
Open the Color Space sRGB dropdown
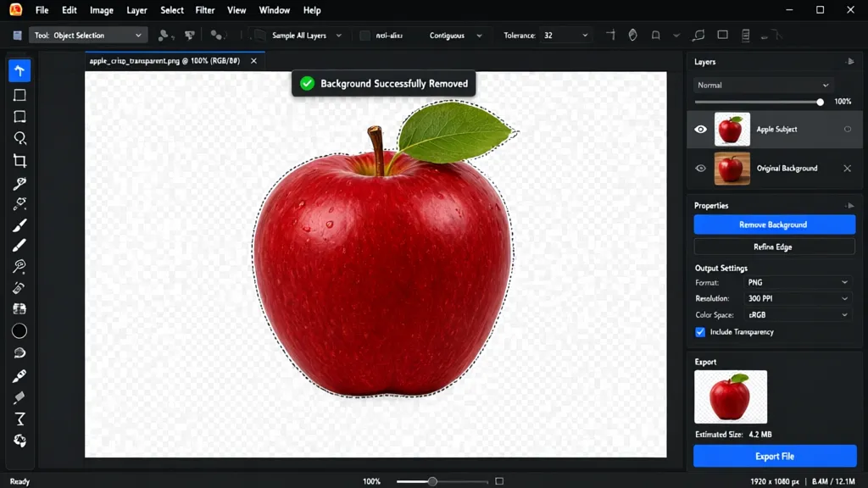click(x=797, y=315)
